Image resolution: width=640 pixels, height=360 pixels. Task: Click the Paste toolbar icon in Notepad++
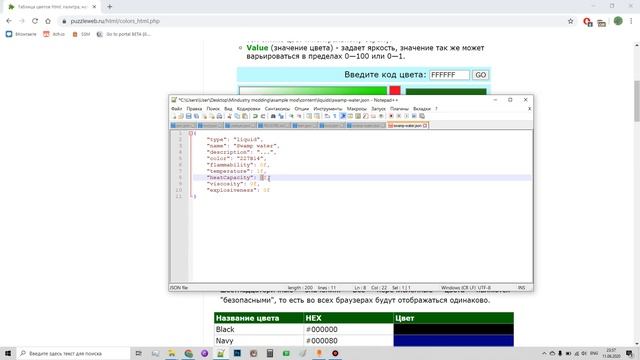[245, 116]
